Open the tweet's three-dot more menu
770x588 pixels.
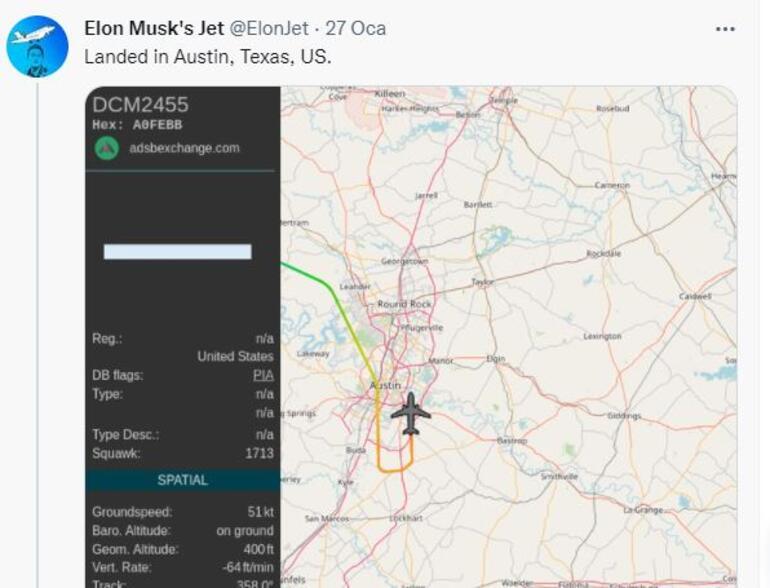[725, 29]
